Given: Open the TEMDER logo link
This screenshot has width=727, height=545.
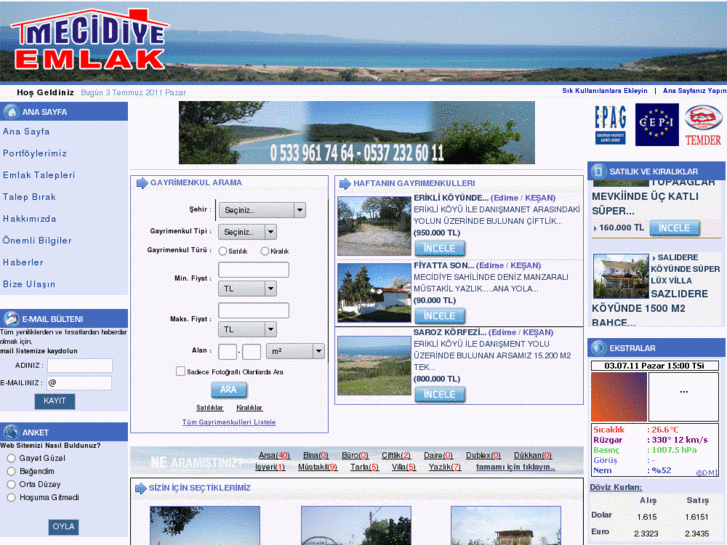Looking at the screenshot, I should click(703, 125).
